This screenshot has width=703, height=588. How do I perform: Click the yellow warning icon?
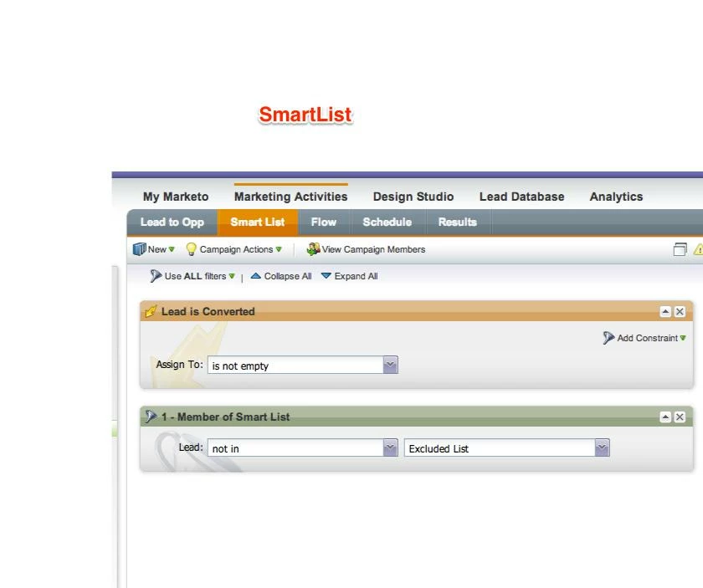click(x=699, y=249)
